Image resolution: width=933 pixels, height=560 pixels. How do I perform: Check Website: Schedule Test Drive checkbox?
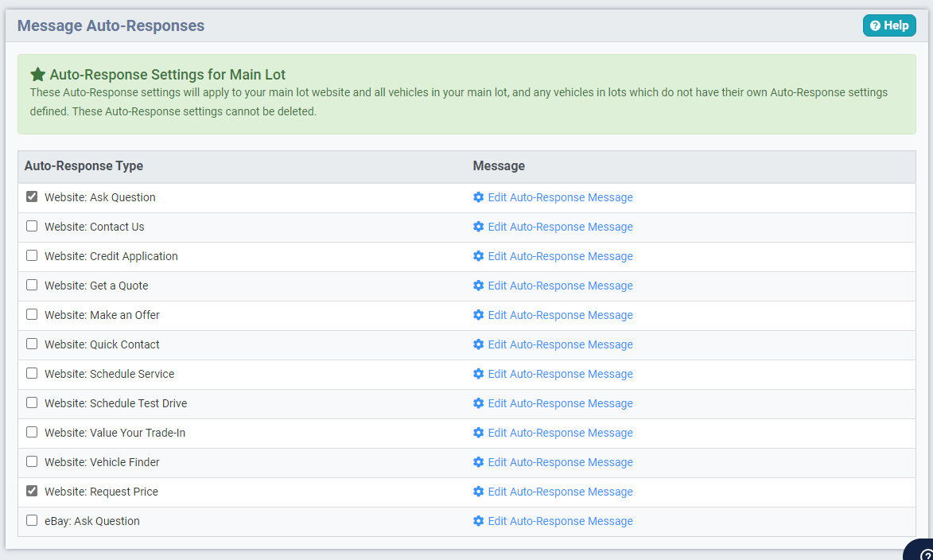32,402
